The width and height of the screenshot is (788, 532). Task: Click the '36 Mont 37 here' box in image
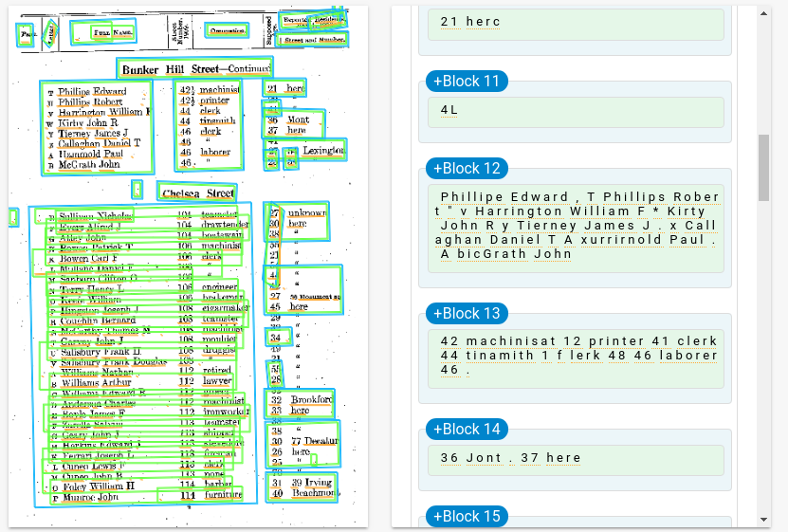294,124
